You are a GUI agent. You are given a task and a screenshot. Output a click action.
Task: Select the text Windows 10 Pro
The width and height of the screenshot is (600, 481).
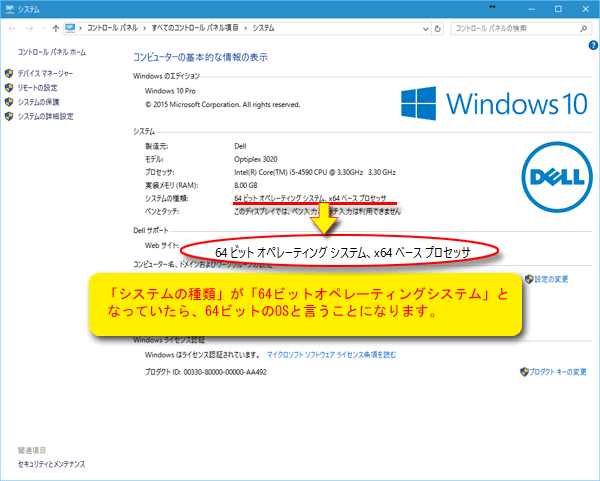click(170, 91)
